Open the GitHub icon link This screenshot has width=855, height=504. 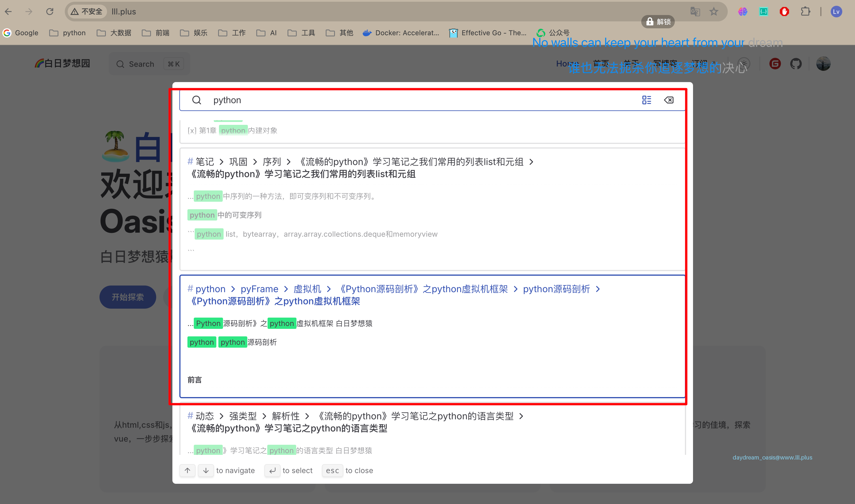(x=796, y=64)
